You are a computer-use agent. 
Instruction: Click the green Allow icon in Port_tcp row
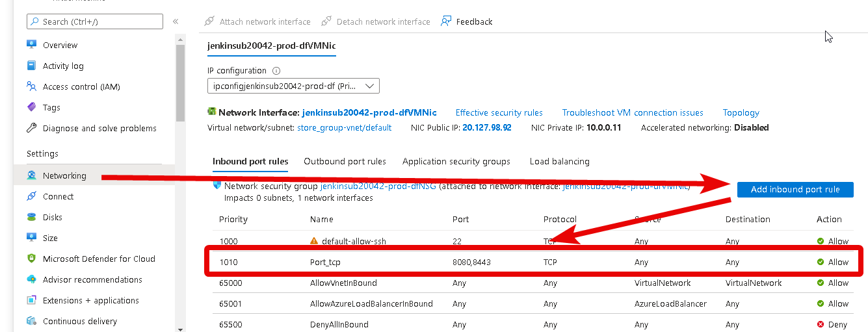pyautogui.click(x=821, y=262)
